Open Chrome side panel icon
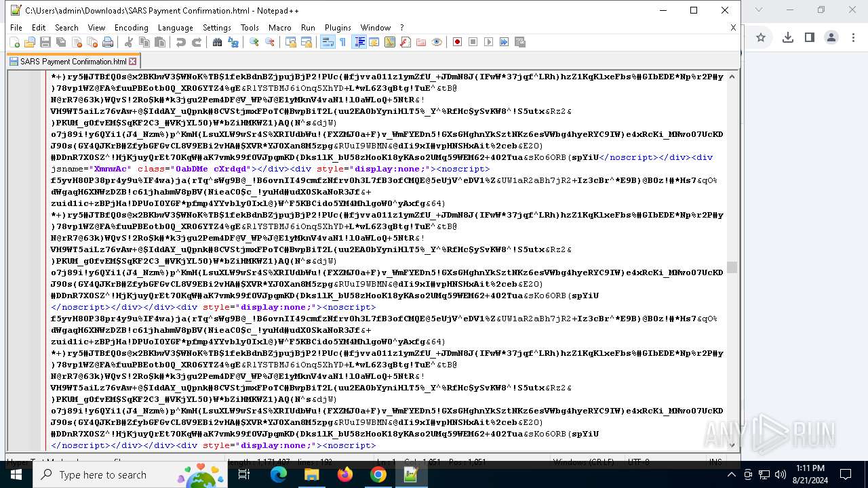 pos(809,37)
